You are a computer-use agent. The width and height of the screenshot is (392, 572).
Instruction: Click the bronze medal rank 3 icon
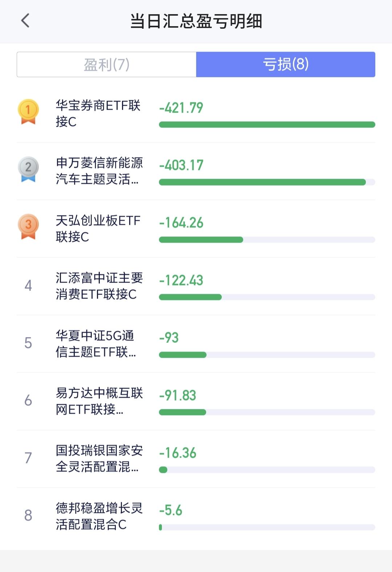coord(28,227)
